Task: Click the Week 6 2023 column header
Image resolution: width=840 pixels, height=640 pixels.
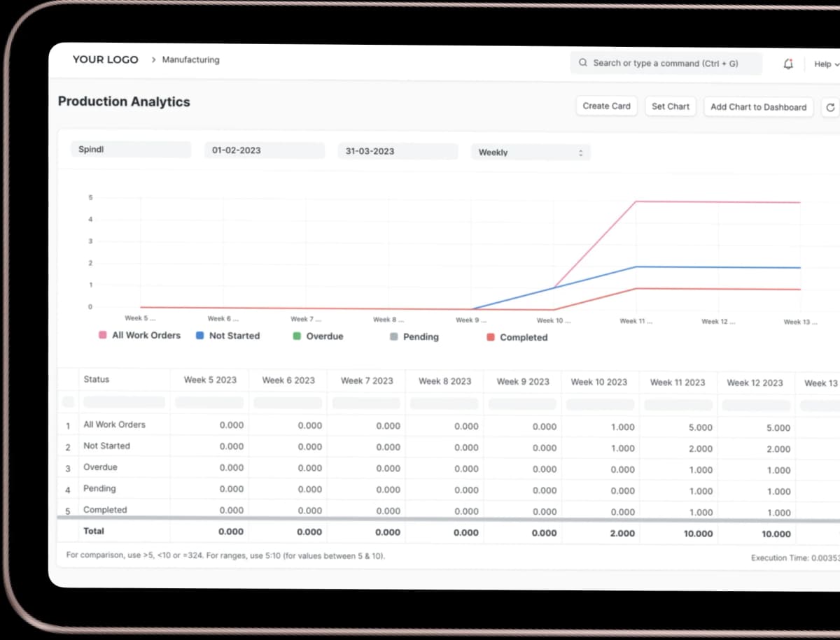Action: coord(288,381)
